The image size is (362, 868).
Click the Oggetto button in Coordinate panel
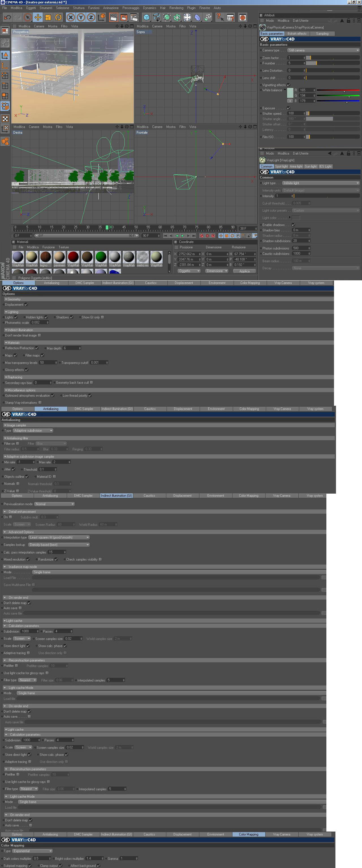click(x=189, y=271)
